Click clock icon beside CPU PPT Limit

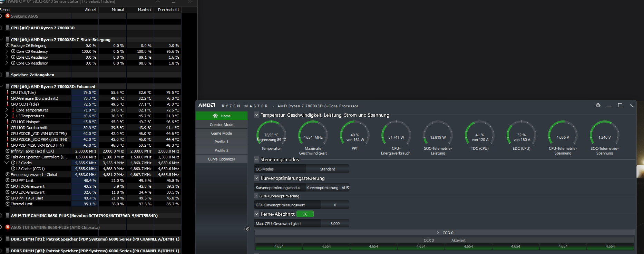pyautogui.click(x=8, y=180)
